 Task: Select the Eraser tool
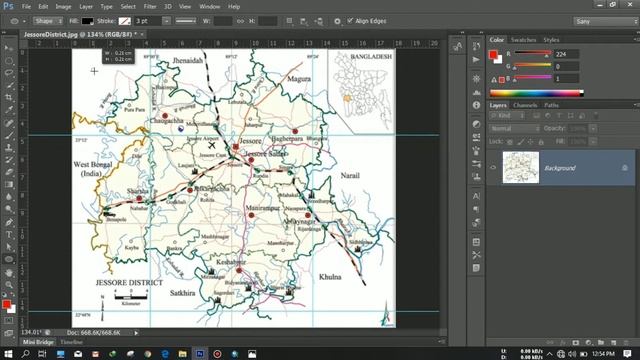pos(9,172)
